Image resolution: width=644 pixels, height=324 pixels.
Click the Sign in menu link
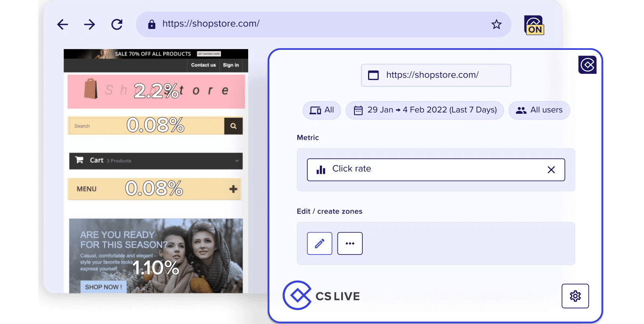pyautogui.click(x=231, y=65)
